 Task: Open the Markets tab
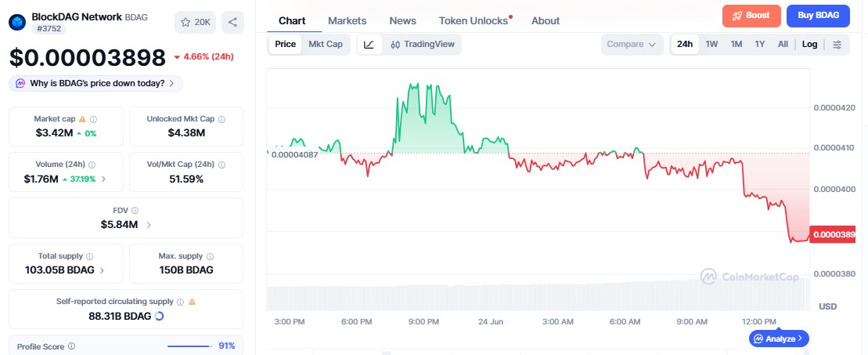coord(347,21)
